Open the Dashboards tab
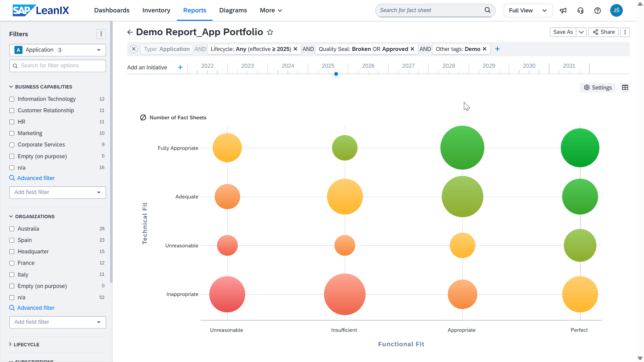Viewport: 644px width, 362px height. (x=112, y=10)
